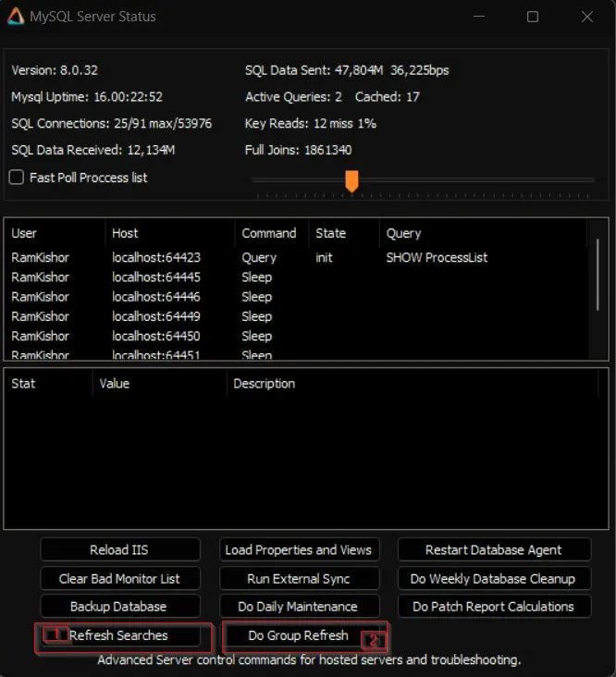This screenshot has width=616, height=677.
Task: Click RamKishor user in localhost:64450 row
Action: click(x=40, y=337)
